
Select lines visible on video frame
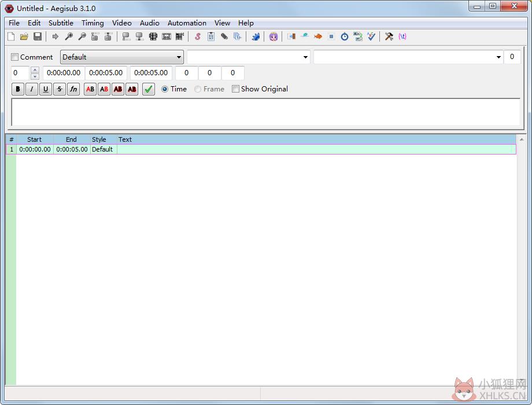click(x=153, y=36)
